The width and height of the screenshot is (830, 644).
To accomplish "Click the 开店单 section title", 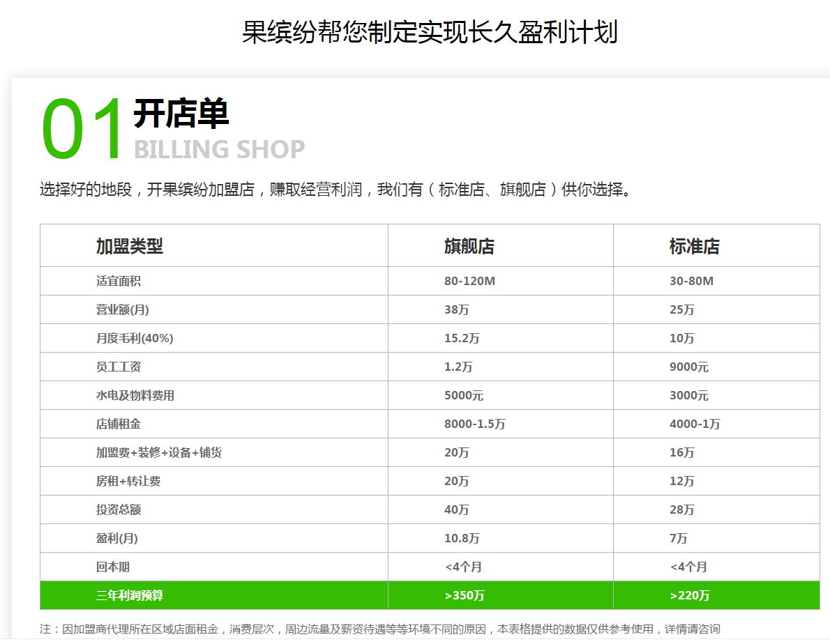I will 181,114.
